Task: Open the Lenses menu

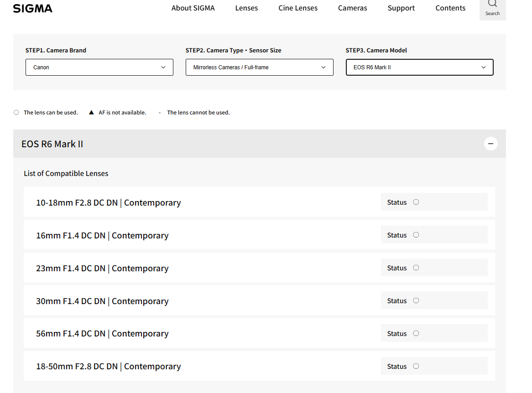Action: point(246,8)
